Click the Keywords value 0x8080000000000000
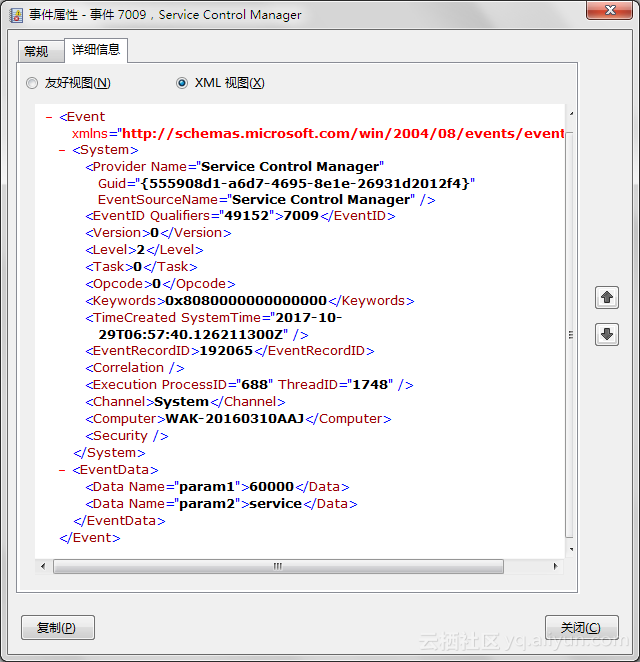Image resolution: width=640 pixels, height=662 pixels. (246, 301)
